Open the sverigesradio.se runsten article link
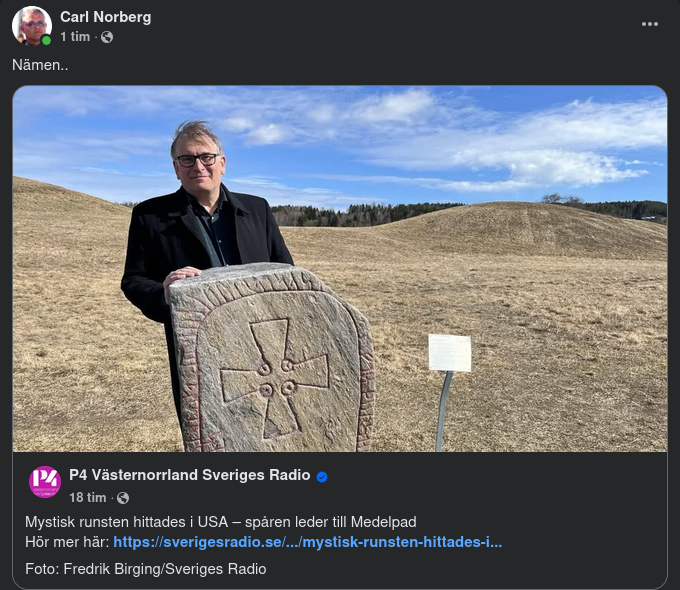Screen dimensions: 680x590 click(307, 542)
